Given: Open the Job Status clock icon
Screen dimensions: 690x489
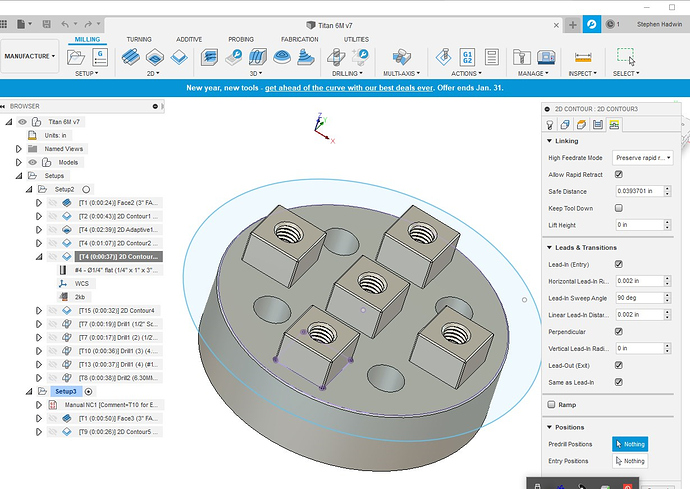Looking at the screenshot, I should (x=610, y=24).
